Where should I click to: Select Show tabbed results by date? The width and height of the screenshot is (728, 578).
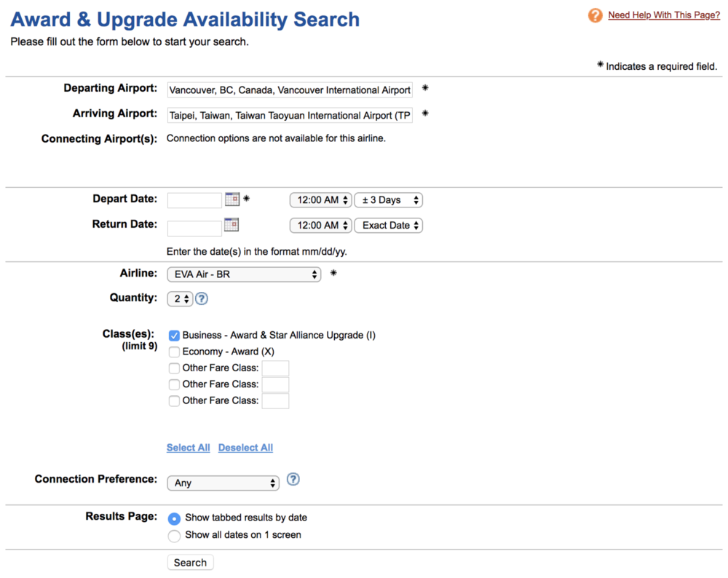(174, 518)
